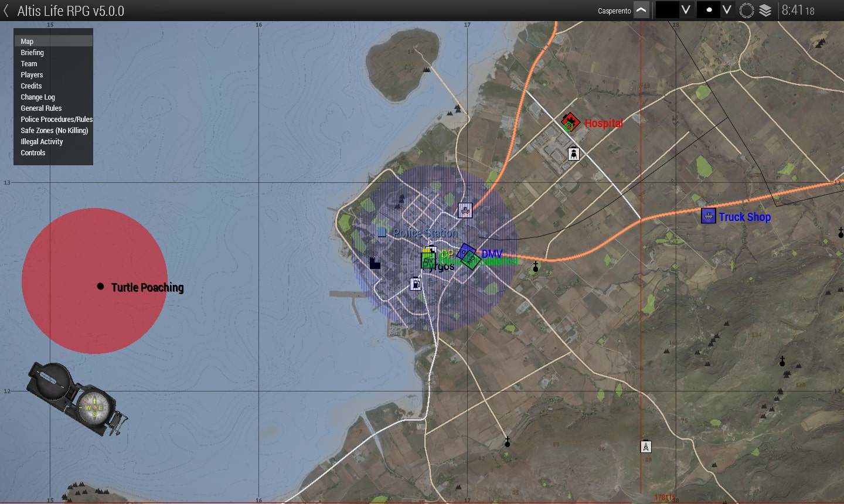Toggle the circular center-on-player icon
The width and height of the screenshot is (844, 504).
pyautogui.click(x=746, y=11)
